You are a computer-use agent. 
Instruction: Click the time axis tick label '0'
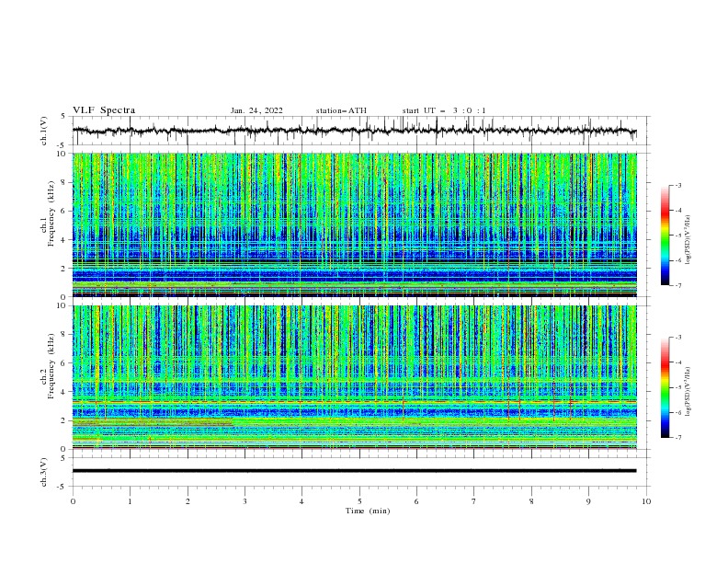pyautogui.click(x=73, y=501)
